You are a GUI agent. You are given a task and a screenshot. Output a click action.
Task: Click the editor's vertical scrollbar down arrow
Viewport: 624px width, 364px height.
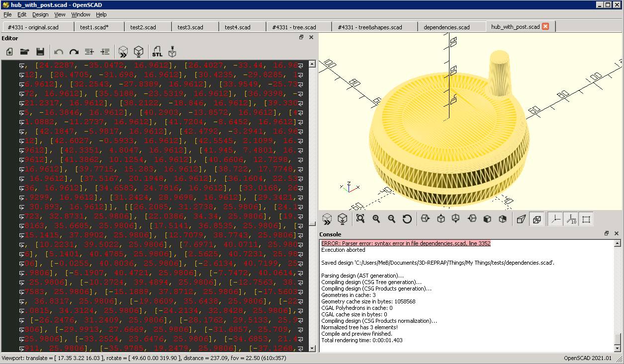312,348
